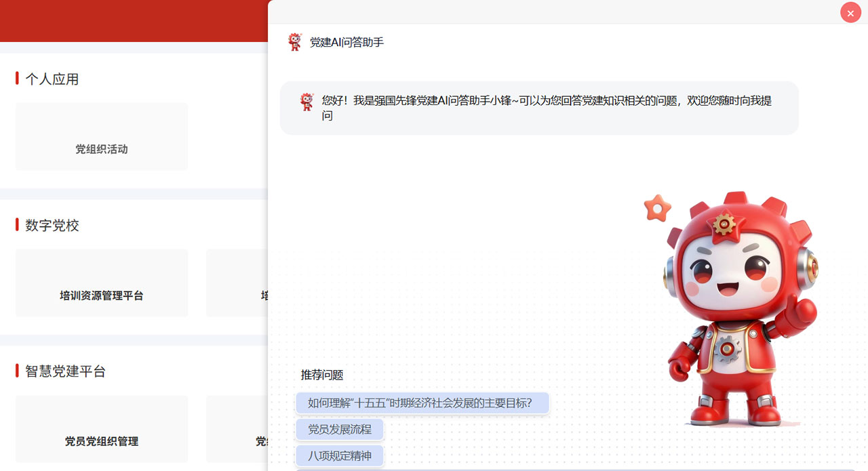Click the 数字党校 section heading

(x=52, y=226)
